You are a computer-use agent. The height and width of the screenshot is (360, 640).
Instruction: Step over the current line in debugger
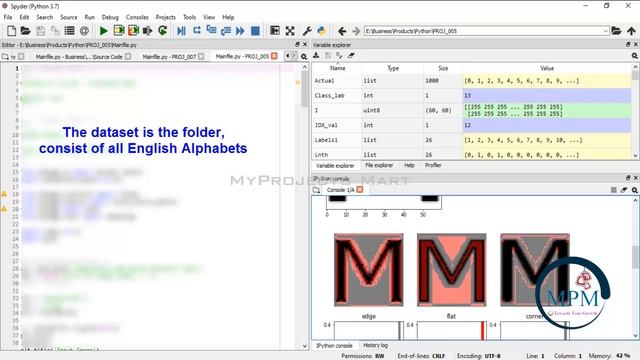(197, 31)
